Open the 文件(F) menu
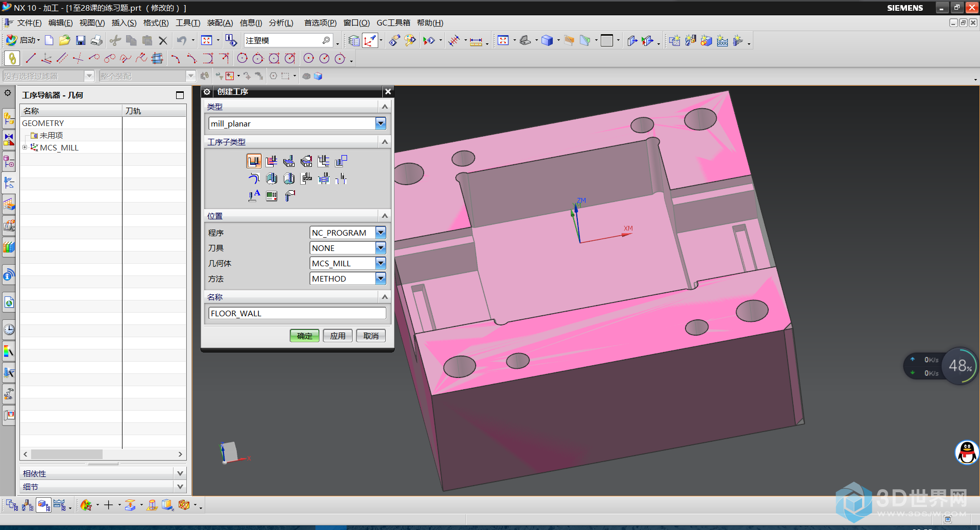 29,23
